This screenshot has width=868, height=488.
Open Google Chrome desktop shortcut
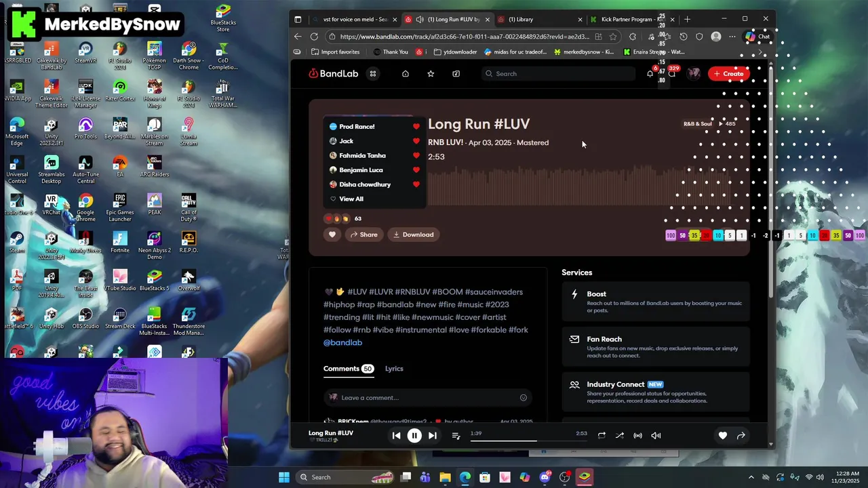[x=85, y=207]
